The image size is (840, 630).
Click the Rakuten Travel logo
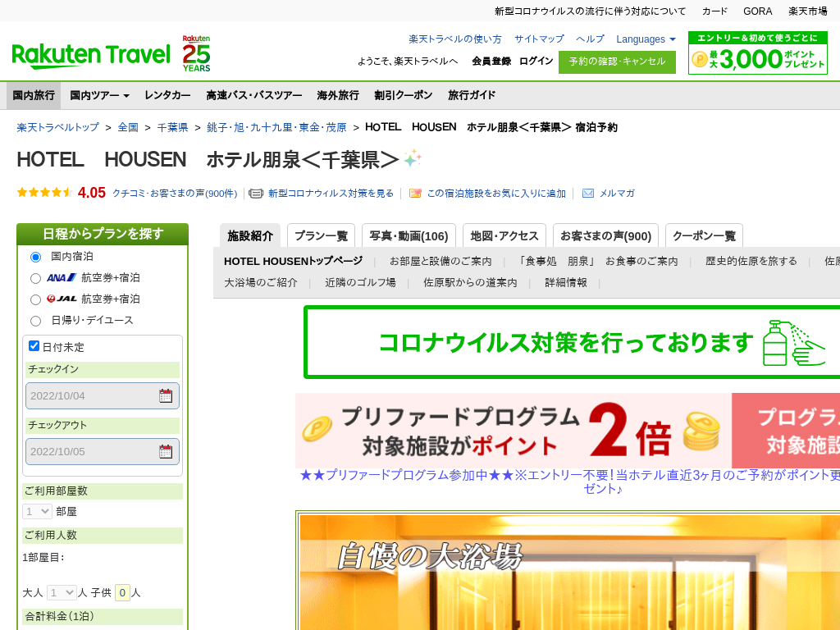point(90,55)
